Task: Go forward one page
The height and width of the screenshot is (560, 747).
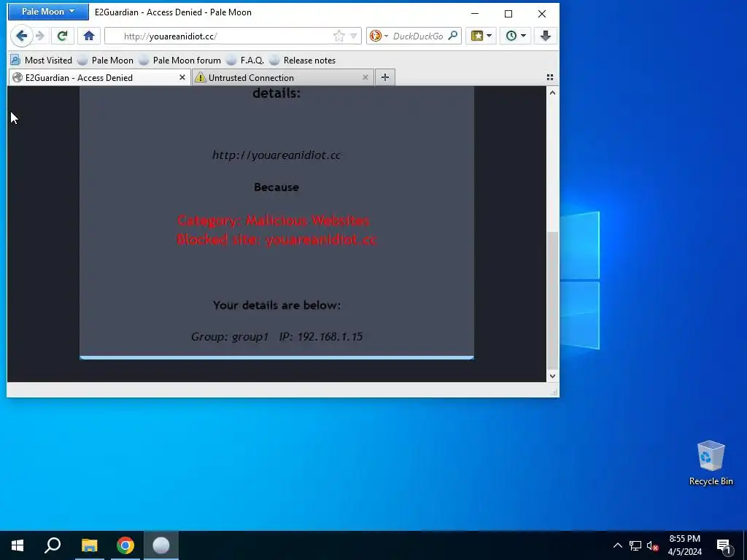Action: tap(40, 36)
